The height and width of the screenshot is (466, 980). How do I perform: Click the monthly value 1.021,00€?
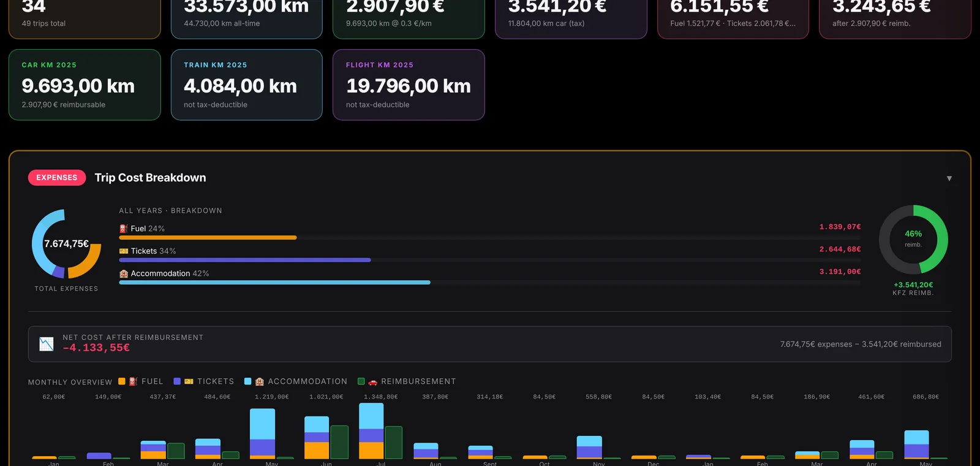pyautogui.click(x=326, y=397)
